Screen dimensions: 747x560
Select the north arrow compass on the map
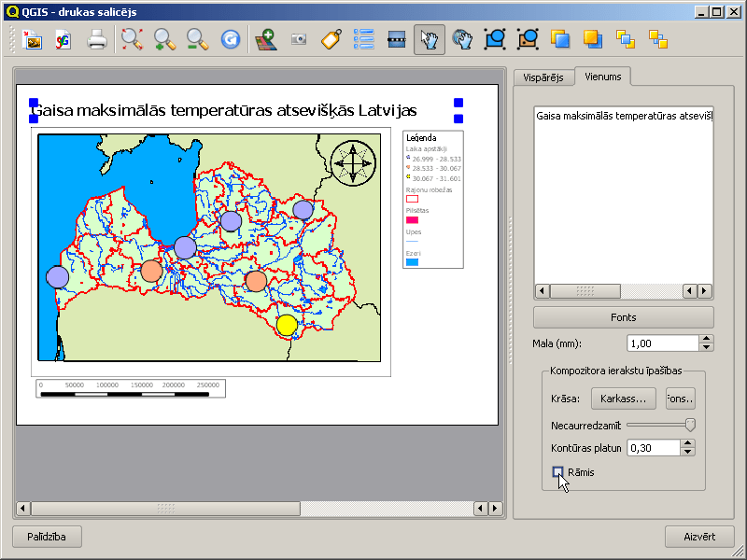(353, 162)
